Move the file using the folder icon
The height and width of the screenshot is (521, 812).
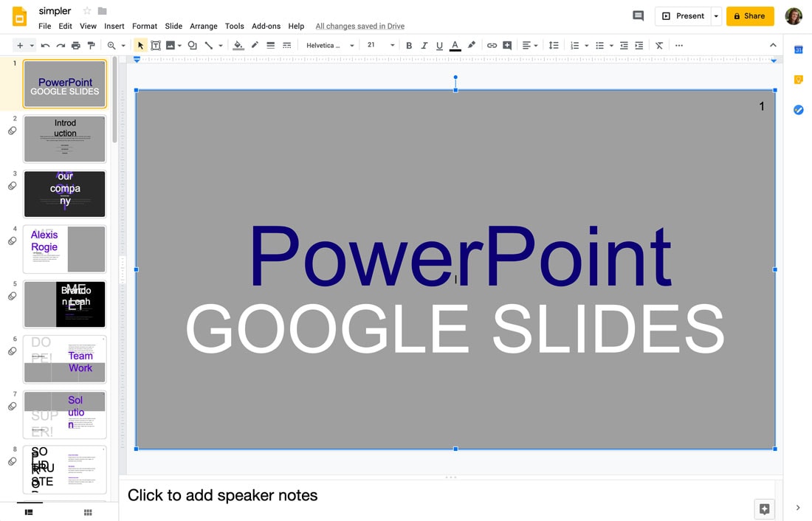pyautogui.click(x=103, y=11)
